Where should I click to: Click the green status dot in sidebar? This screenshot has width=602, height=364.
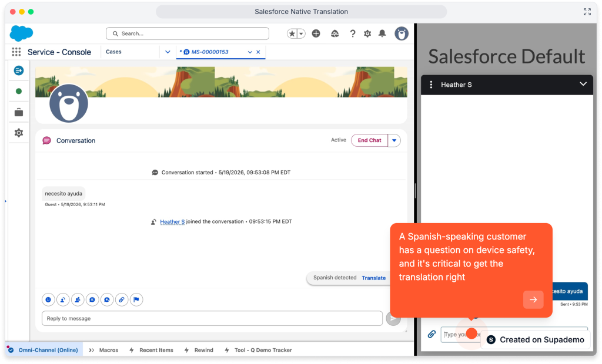tap(18, 91)
